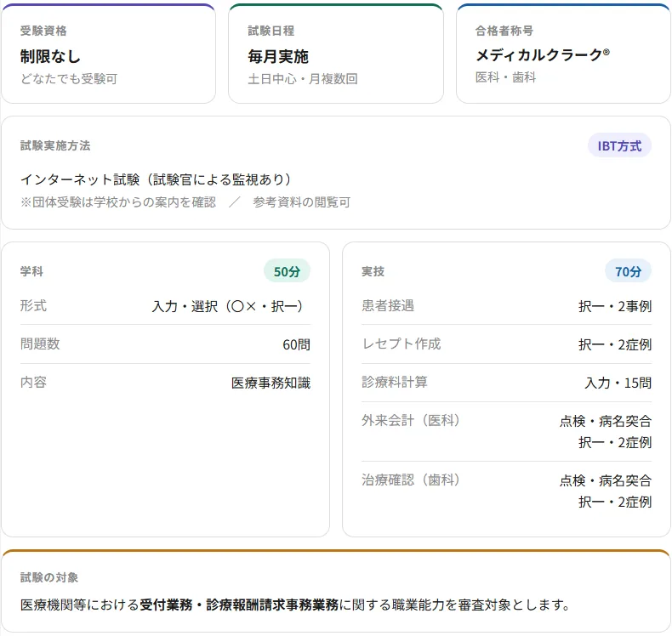Click 点検・病名突合 in 治療確認 row
This screenshot has width=672, height=636.
tap(605, 481)
